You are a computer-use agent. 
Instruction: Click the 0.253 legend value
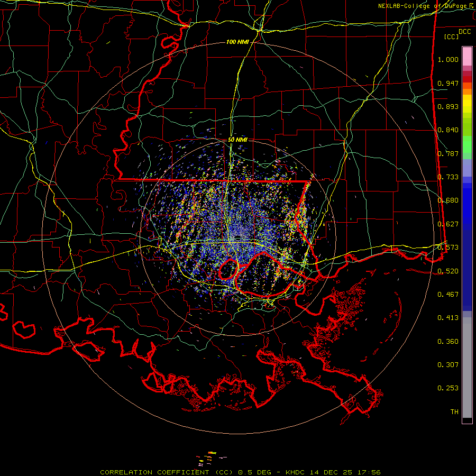pyautogui.click(x=448, y=388)
